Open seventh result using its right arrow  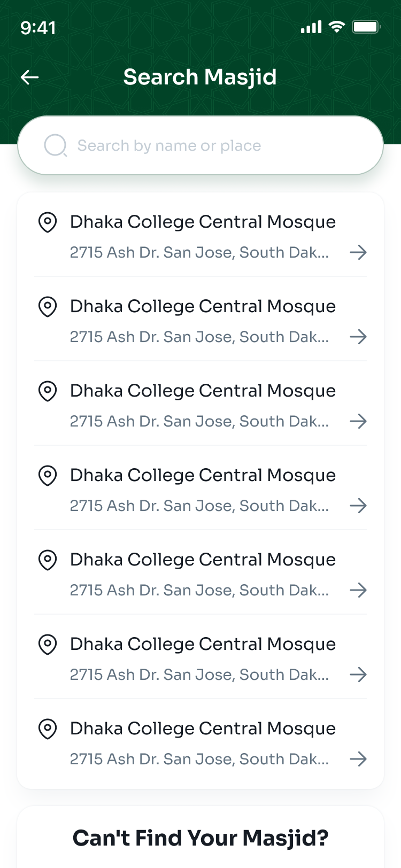358,759
